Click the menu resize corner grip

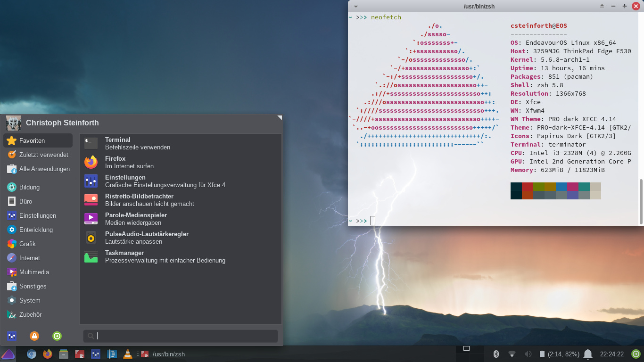click(280, 117)
